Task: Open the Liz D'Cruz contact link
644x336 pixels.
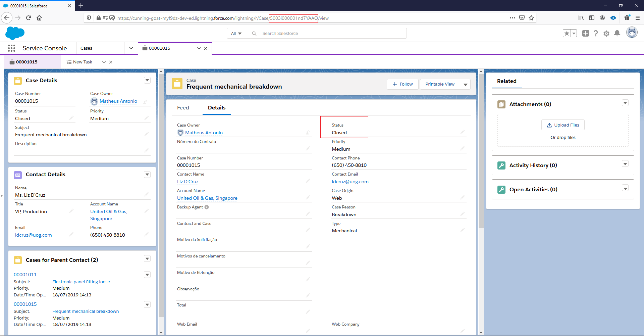Action: tap(188, 182)
